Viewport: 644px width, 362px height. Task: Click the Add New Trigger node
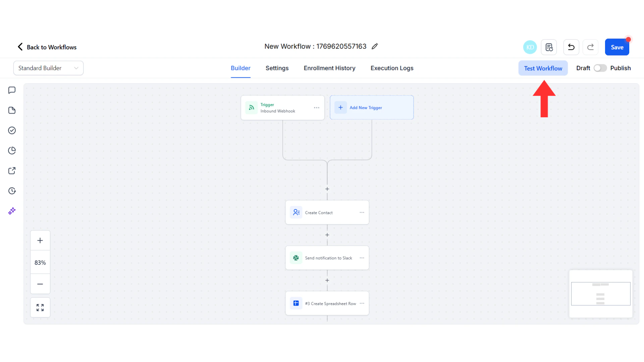click(372, 107)
